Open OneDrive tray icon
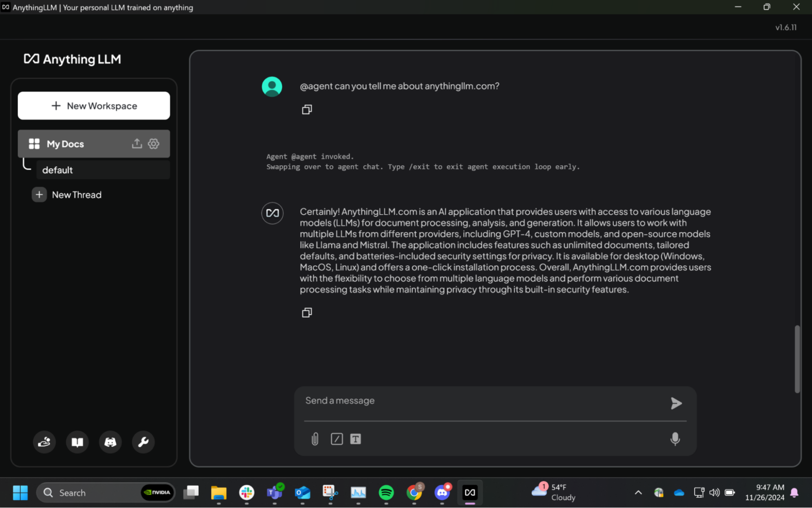812x508 pixels. pyautogui.click(x=679, y=493)
